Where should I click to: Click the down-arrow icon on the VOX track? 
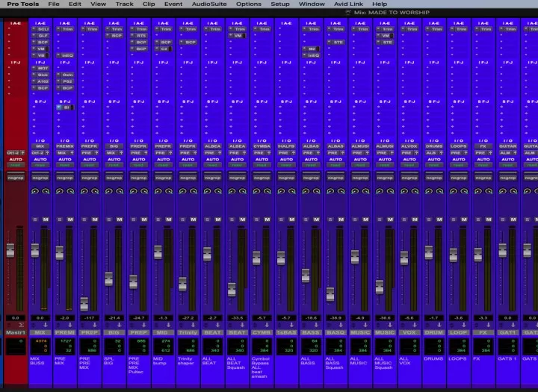(415, 325)
